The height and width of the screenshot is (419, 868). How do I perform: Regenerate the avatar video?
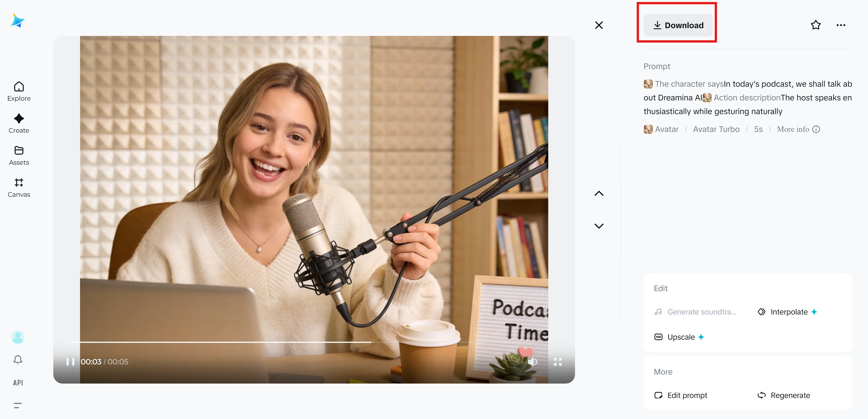click(x=783, y=395)
